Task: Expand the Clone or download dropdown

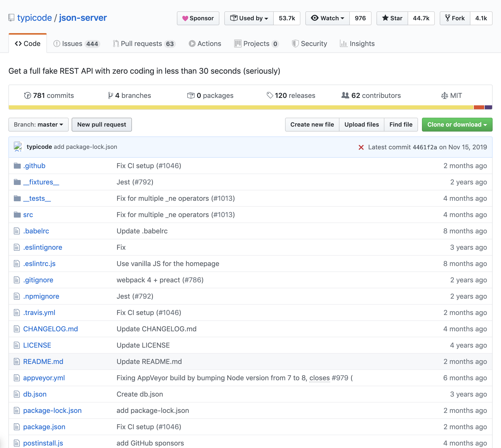Action: tap(457, 125)
